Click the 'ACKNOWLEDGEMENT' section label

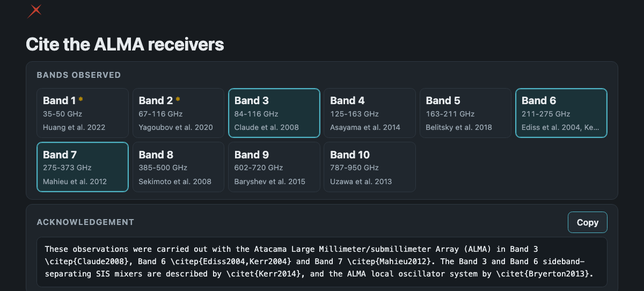[85, 222]
